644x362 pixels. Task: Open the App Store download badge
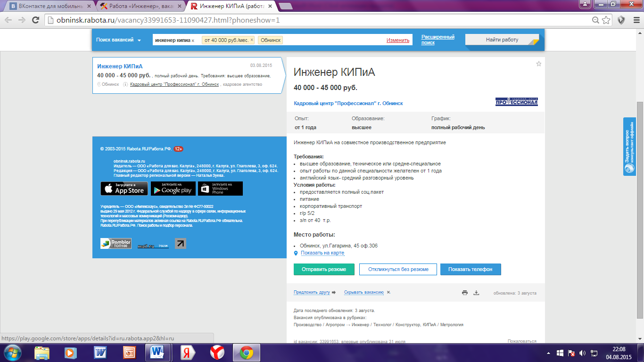pos(124,189)
